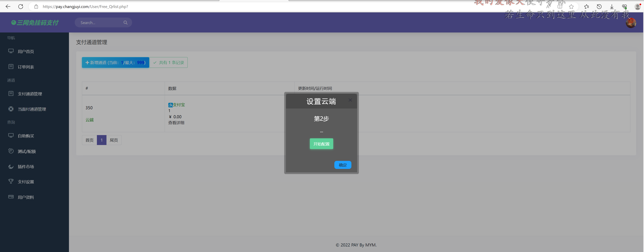Click the browser back arrow
This screenshot has height=252, width=644.
(8, 6)
